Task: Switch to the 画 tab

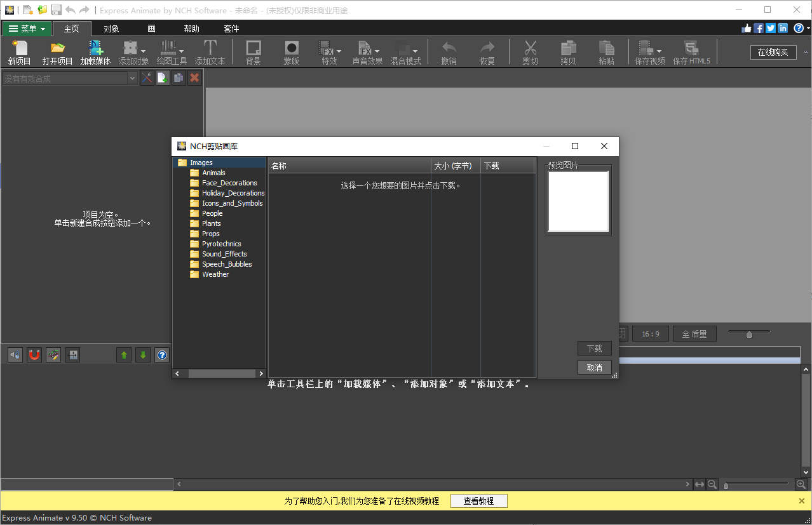Action: [x=151, y=29]
